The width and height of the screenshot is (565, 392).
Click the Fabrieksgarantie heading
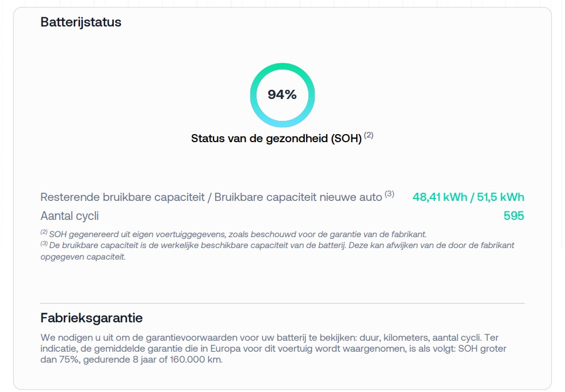pyautogui.click(x=91, y=318)
